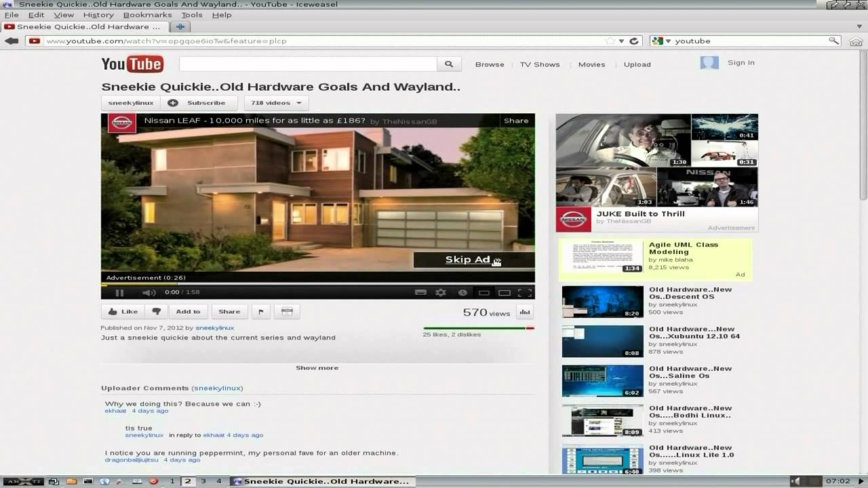Toggle captions icon in player

pos(420,293)
